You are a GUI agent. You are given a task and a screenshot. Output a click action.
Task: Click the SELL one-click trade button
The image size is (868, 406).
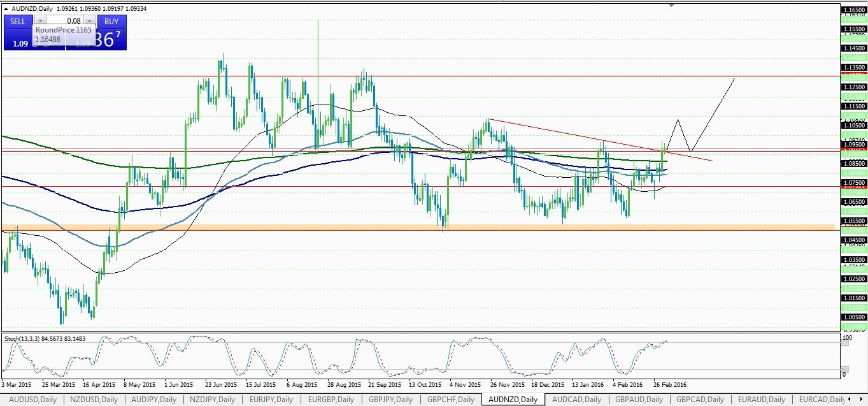18,22
